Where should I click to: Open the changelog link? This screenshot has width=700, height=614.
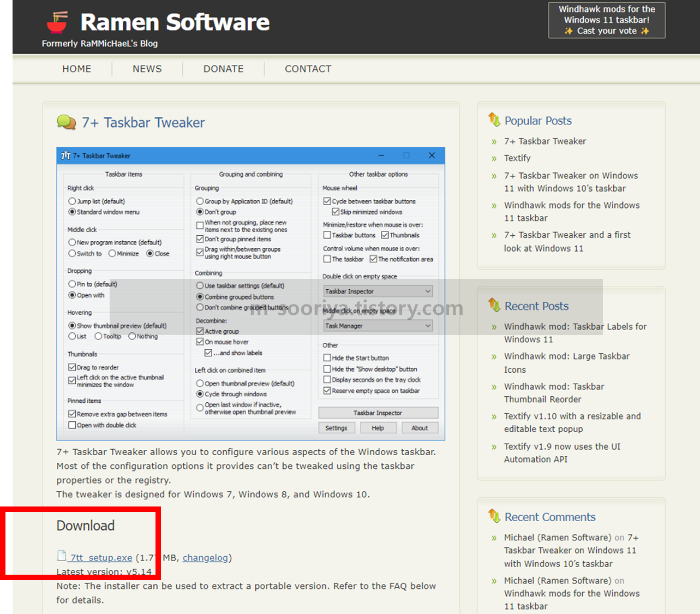205,558
